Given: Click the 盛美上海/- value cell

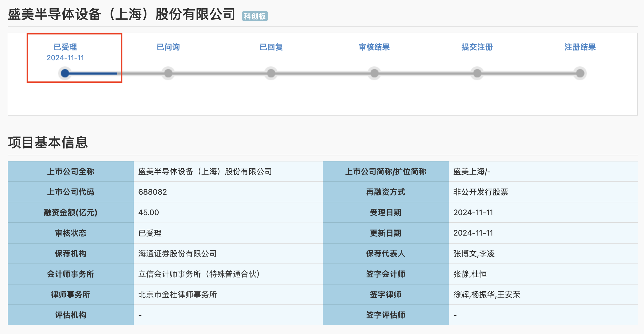Looking at the screenshot, I should (x=543, y=171).
